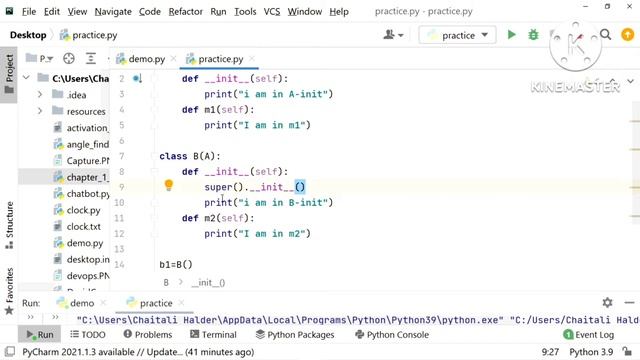The image size is (640, 360).
Task: Open the Window menu
Action: [x=305, y=11]
